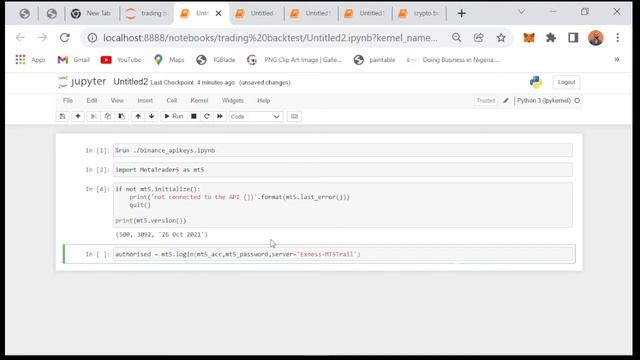The width and height of the screenshot is (640, 360).
Task: Move selected cell down arrow
Action: 151,116
